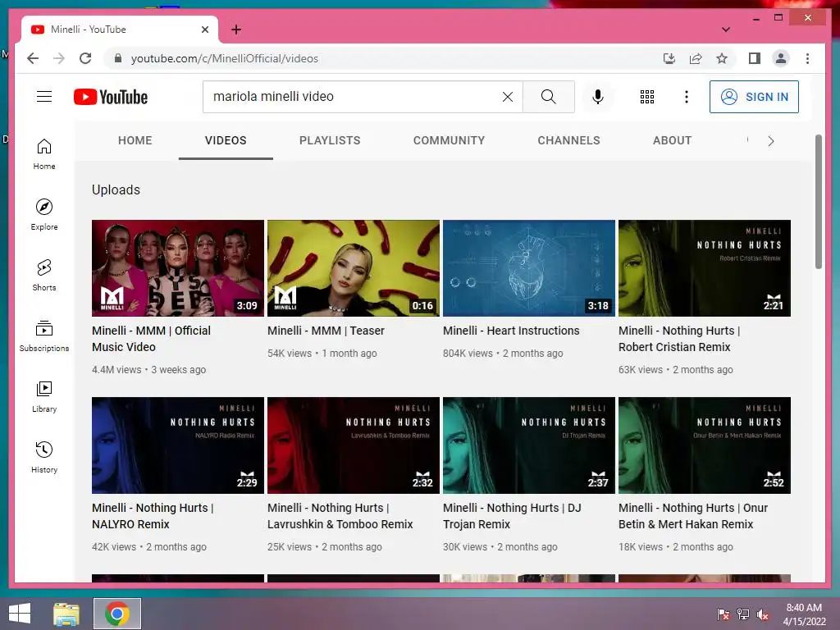Open the Windows Start menu
This screenshot has width=840, height=630.
tap(20, 614)
